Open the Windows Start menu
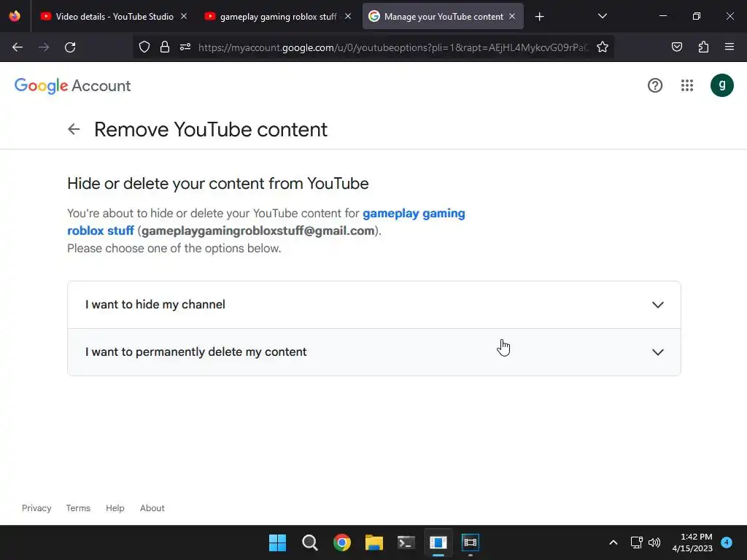This screenshot has width=747, height=560. (277, 542)
